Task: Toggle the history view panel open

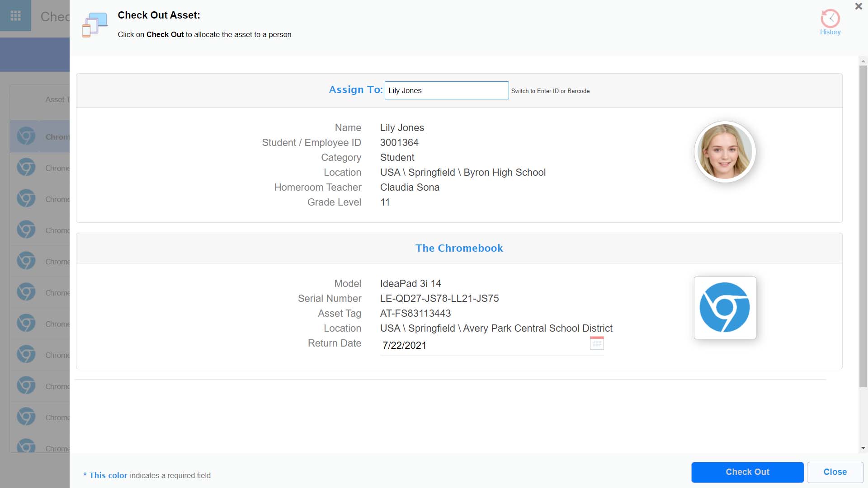Action: pyautogui.click(x=830, y=22)
